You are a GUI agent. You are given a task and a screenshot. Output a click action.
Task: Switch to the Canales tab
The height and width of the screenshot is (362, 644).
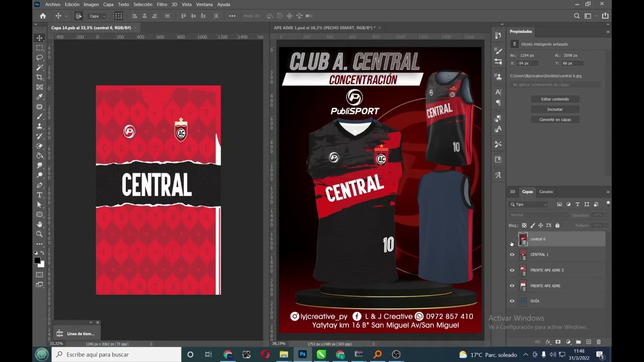tap(546, 192)
